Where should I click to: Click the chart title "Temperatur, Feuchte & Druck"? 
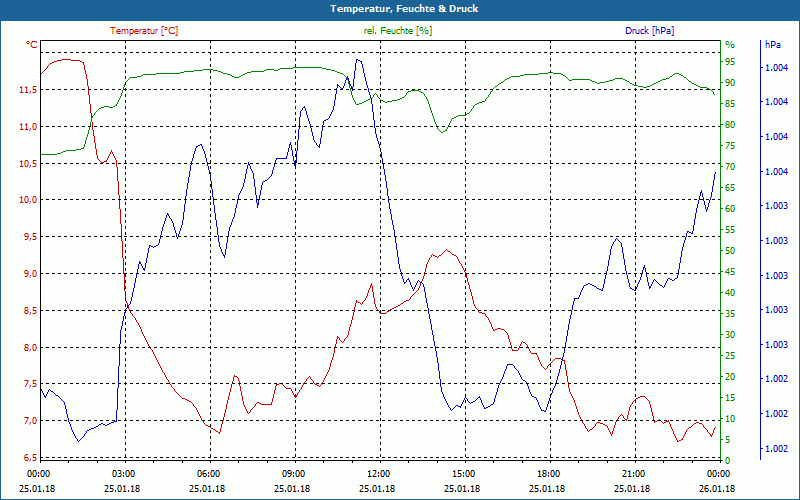404,9
